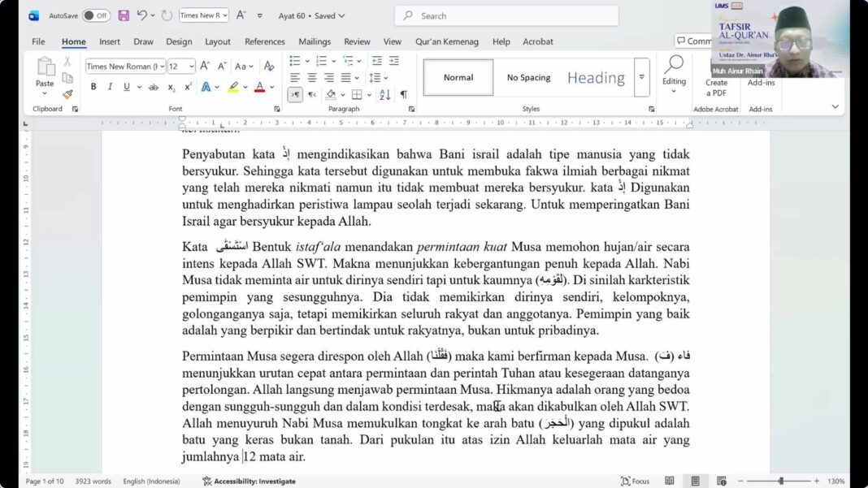Toggle AutoSave switch

[x=96, y=15]
